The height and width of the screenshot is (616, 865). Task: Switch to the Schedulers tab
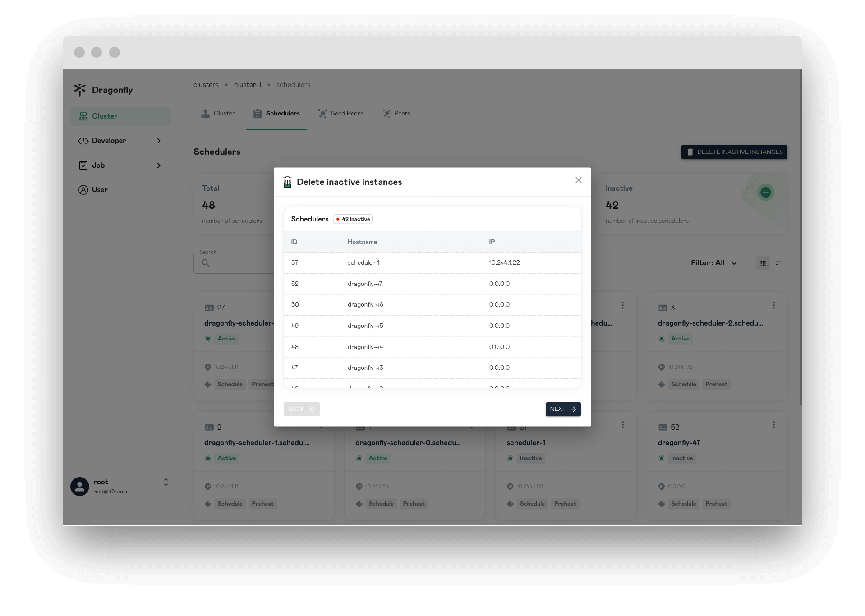[276, 114]
